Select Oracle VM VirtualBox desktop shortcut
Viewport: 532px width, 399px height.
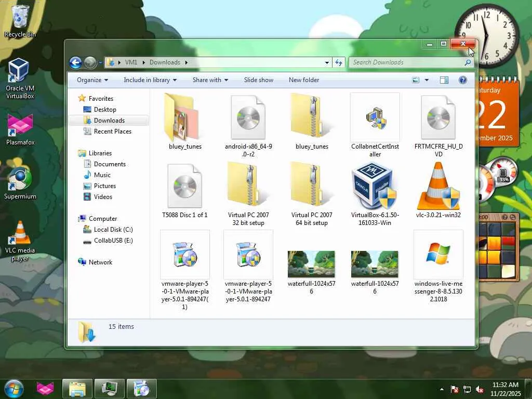point(20,78)
